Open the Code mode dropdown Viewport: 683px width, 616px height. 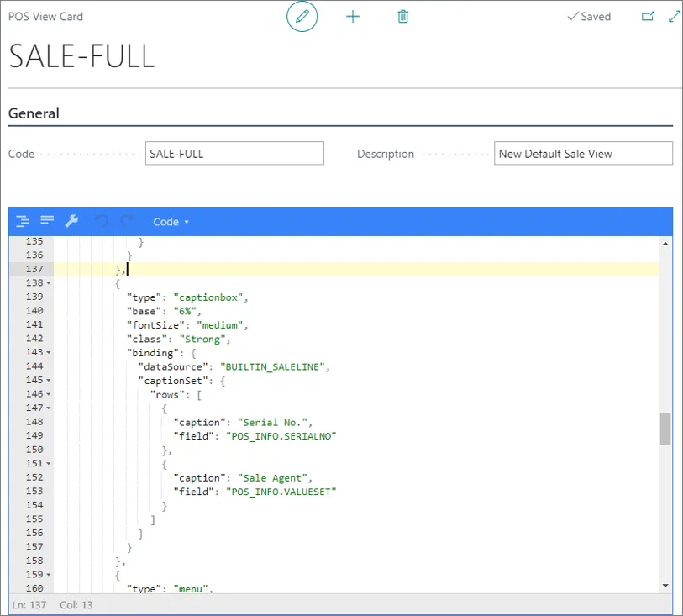[171, 222]
